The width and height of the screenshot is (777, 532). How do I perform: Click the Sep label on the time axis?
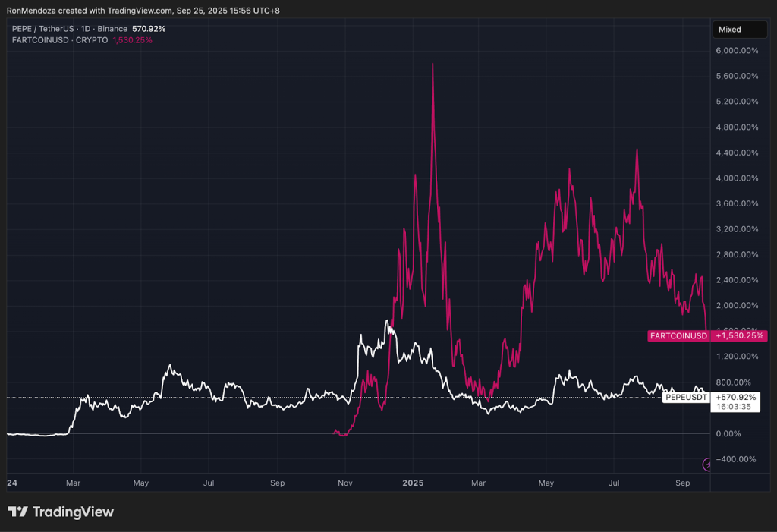pos(682,483)
